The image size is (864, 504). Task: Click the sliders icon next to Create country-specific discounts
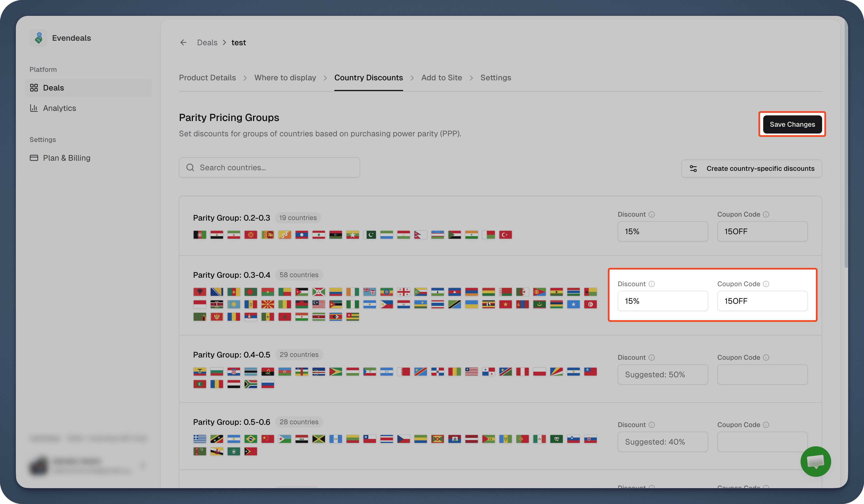[694, 168]
